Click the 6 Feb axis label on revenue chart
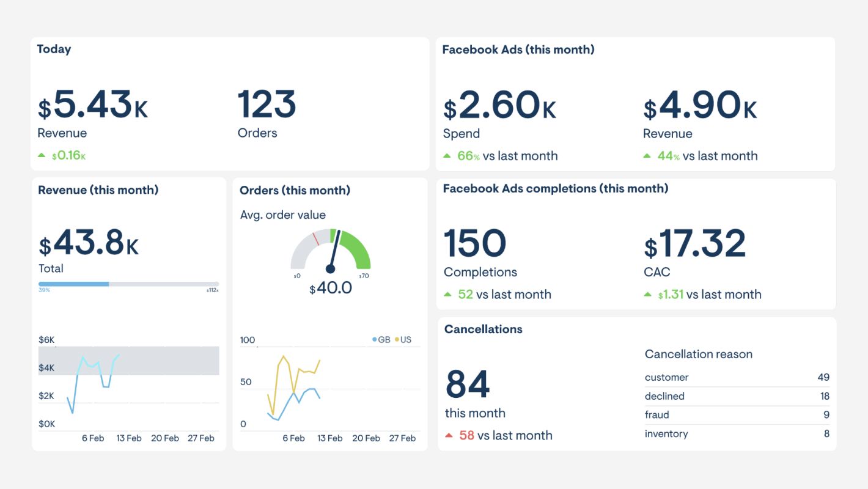The image size is (868, 489). click(x=93, y=438)
